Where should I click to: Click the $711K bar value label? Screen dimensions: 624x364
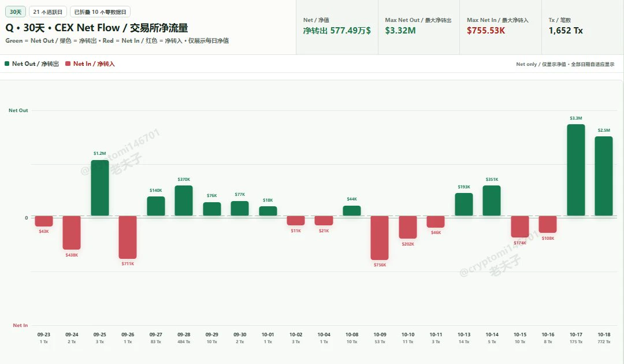[128, 263]
